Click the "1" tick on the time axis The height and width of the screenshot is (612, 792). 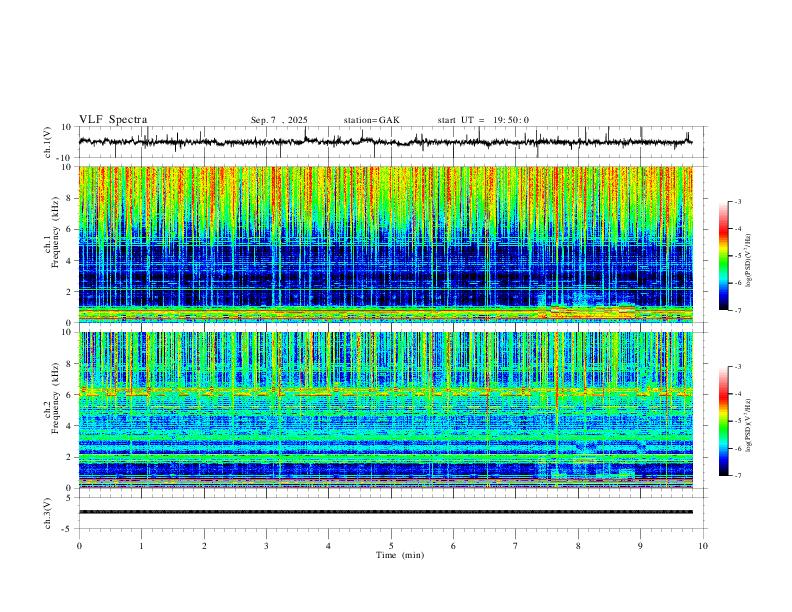pyautogui.click(x=142, y=546)
